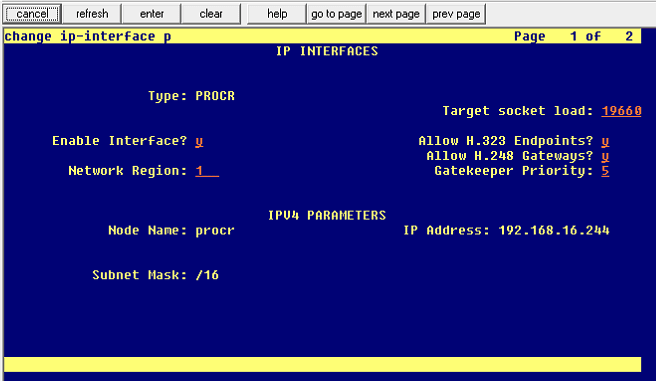
Task: Click the cancel button
Action: pyautogui.click(x=32, y=14)
